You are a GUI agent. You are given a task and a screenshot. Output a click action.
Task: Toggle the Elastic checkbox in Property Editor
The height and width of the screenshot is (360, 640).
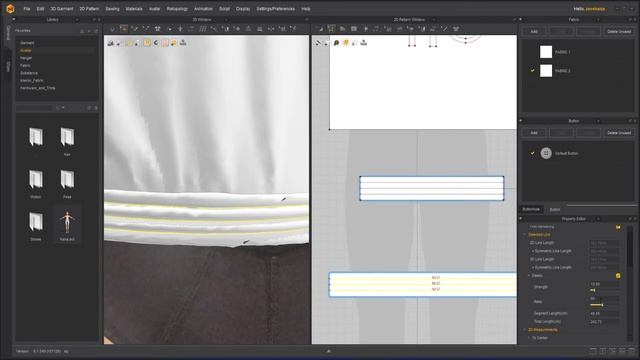(618, 276)
